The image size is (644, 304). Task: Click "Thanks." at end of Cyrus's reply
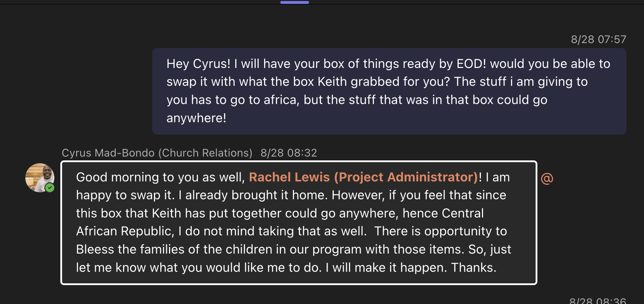point(473,268)
